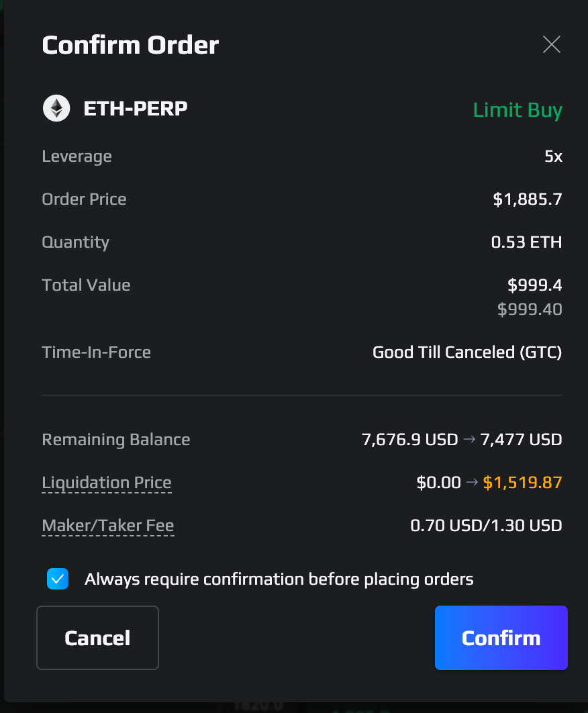The height and width of the screenshot is (713, 588).
Task: Uncheck always require confirmation checkbox
Action: coord(58,579)
